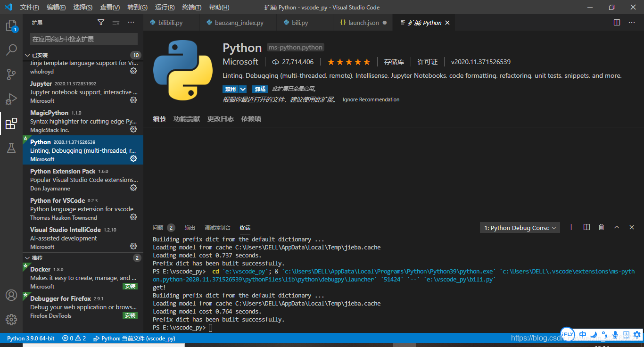Open the Manage gear in activity bar
Screen dimensions: 644x347
11,320
